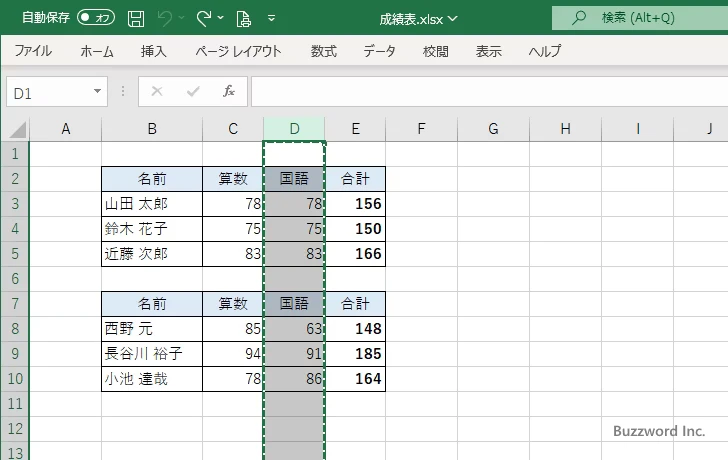Open the ファイル menu
The width and height of the screenshot is (728, 460).
coord(33,51)
